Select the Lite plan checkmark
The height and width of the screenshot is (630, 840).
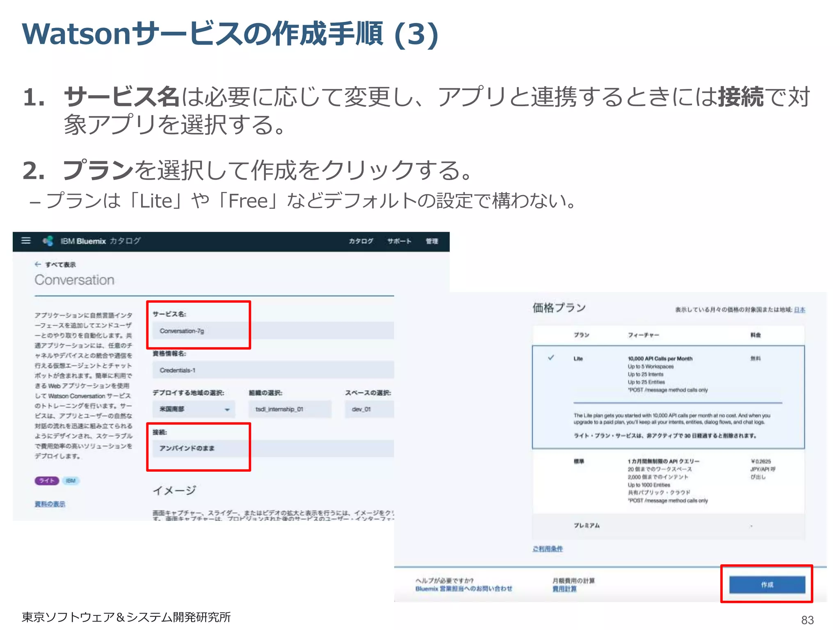551,358
